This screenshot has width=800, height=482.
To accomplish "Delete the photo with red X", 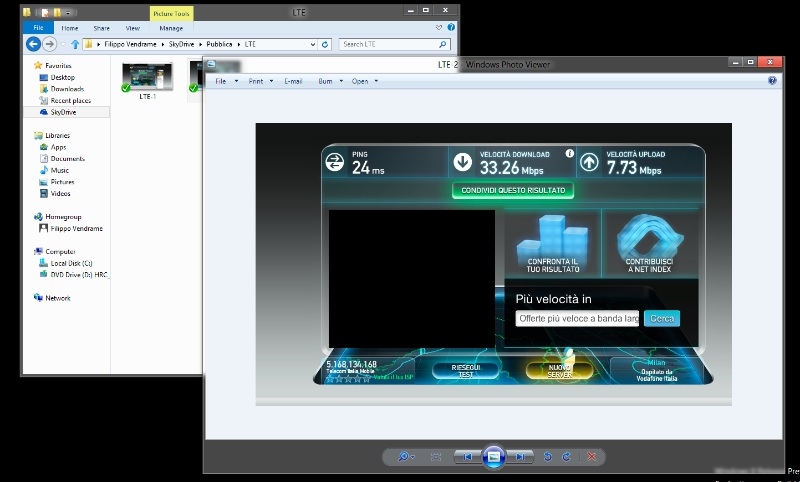I will [x=592, y=456].
